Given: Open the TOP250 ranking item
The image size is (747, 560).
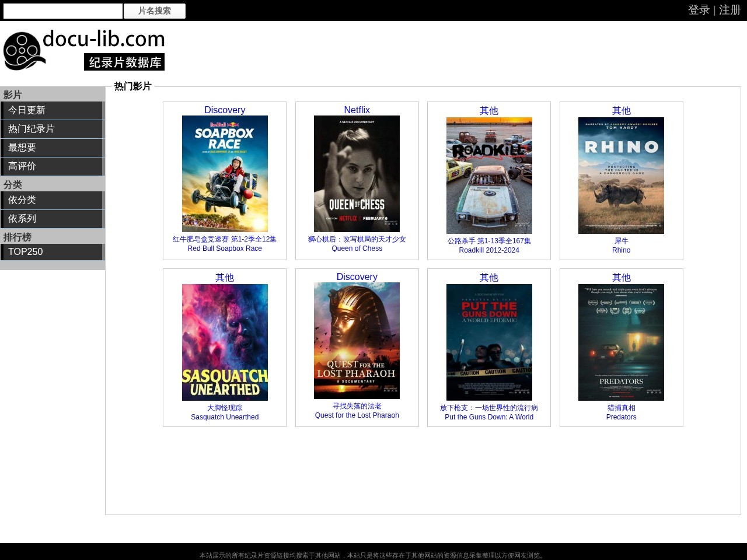Looking at the screenshot, I should pos(53,252).
